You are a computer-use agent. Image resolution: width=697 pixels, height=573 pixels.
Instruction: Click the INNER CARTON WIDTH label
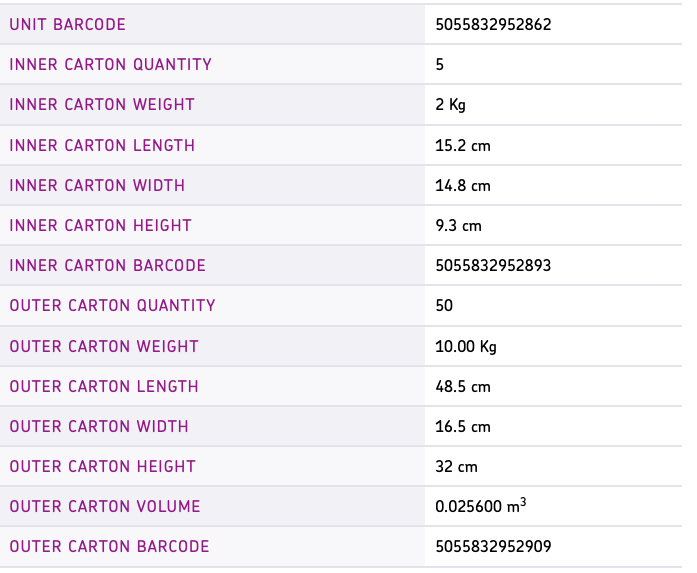coord(97,185)
